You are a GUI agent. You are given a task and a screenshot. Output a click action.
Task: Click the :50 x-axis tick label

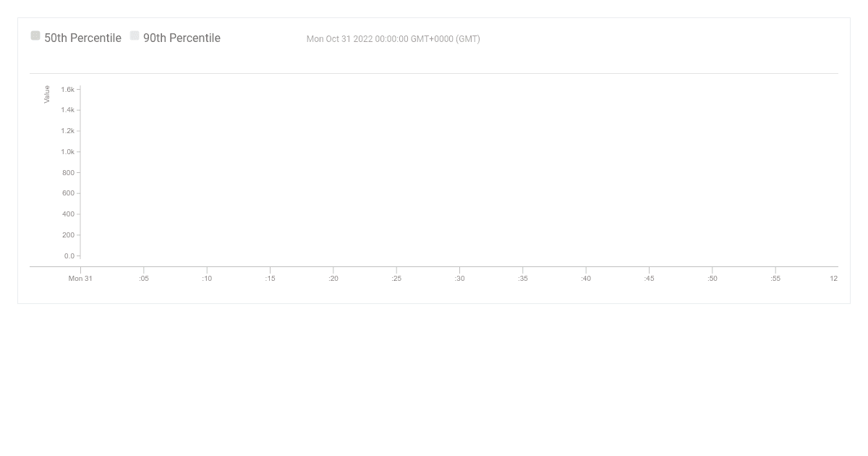tap(712, 279)
